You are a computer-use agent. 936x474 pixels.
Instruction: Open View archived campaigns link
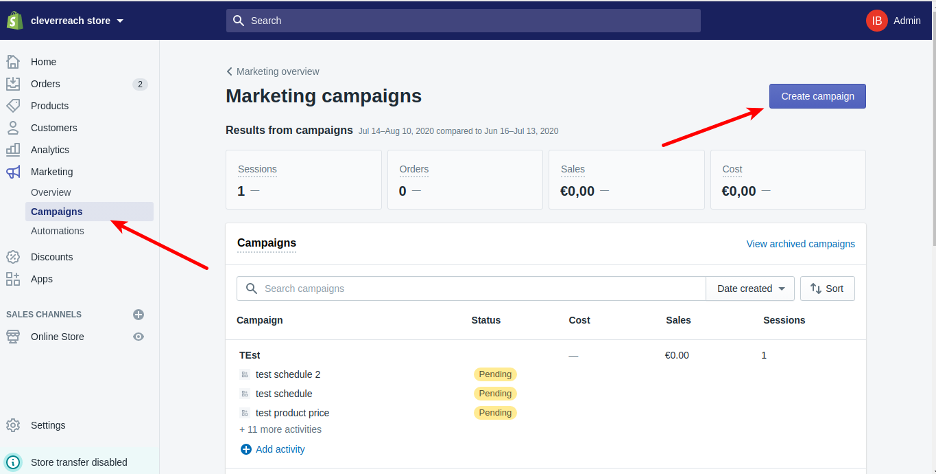pos(800,244)
